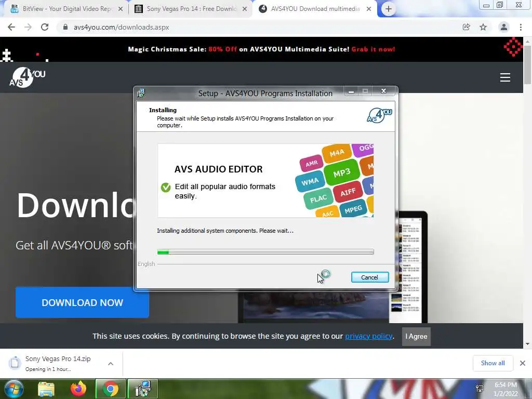This screenshot has width=532, height=399.
Task: Click the installer progress bar
Action: 265,252
